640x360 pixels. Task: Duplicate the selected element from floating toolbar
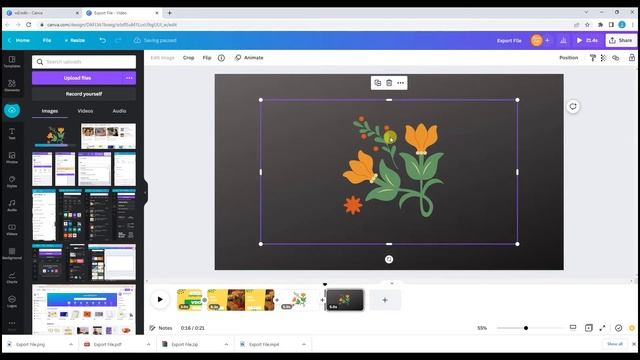click(378, 83)
